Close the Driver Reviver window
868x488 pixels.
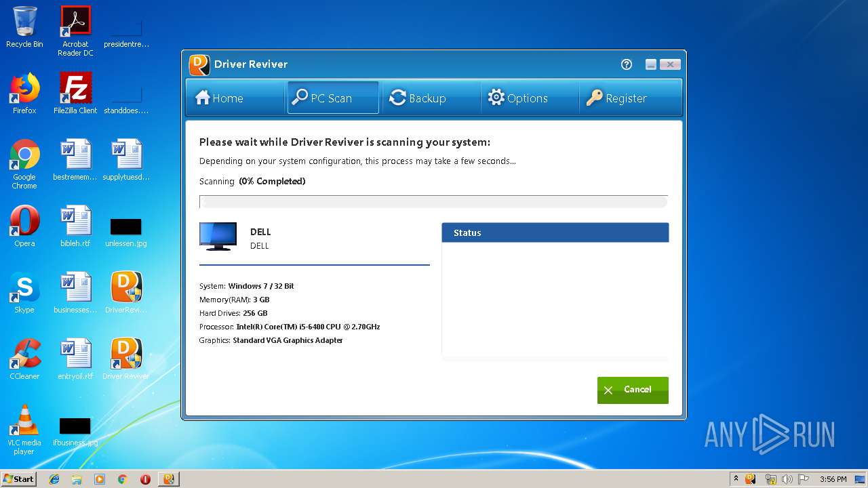[670, 64]
